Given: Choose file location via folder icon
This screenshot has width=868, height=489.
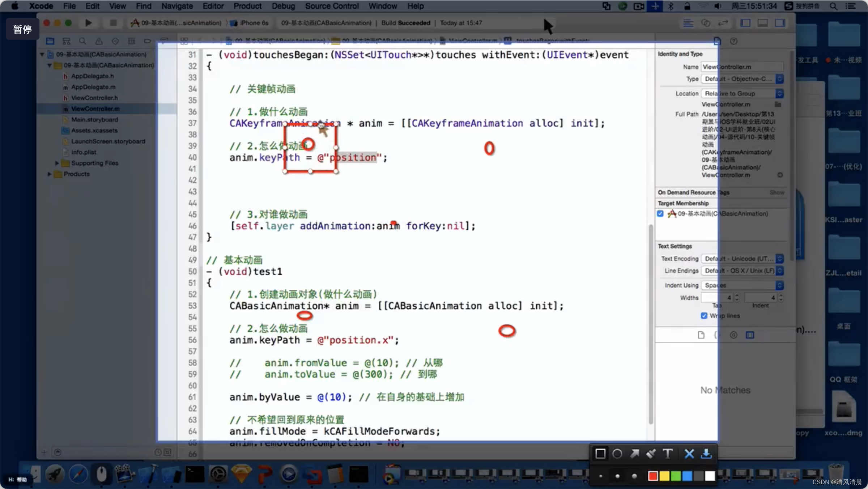Looking at the screenshot, I should [778, 104].
